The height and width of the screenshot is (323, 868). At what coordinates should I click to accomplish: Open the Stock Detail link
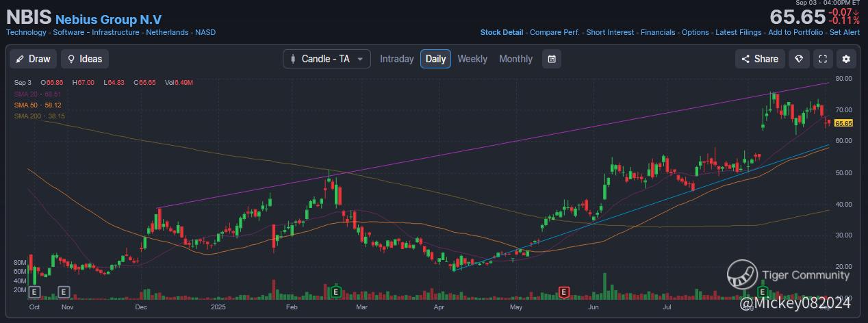(502, 32)
